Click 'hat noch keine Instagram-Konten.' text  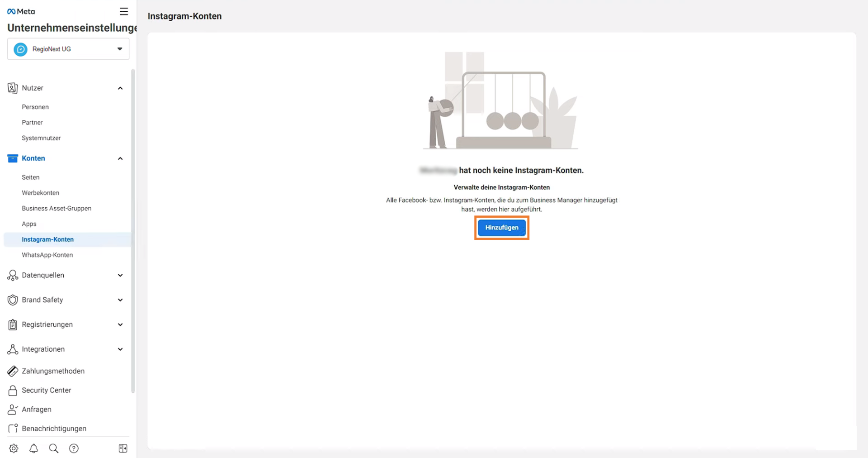tap(521, 171)
